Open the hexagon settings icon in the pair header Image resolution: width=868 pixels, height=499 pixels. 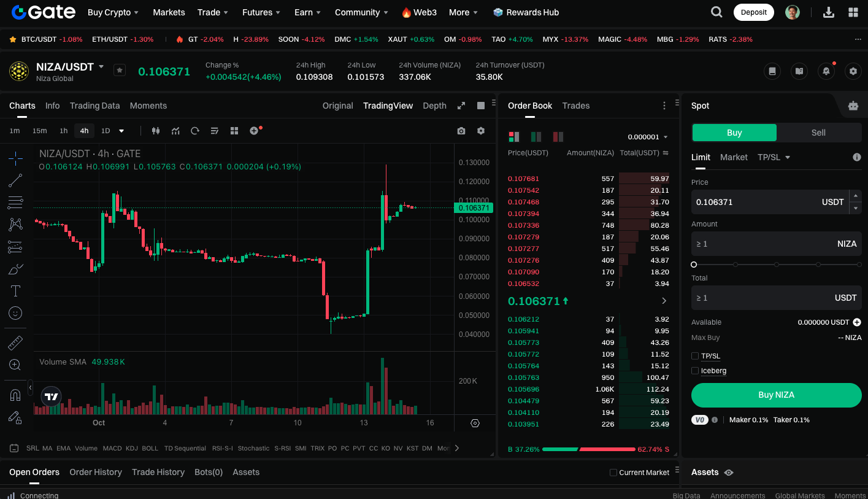pyautogui.click(x=853, y=71)
